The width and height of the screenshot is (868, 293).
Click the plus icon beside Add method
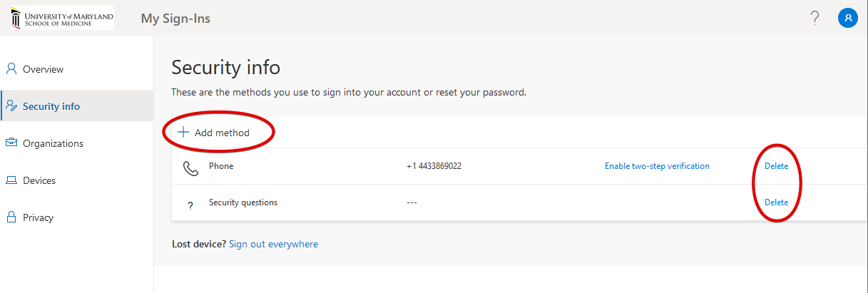coord(183,132)
